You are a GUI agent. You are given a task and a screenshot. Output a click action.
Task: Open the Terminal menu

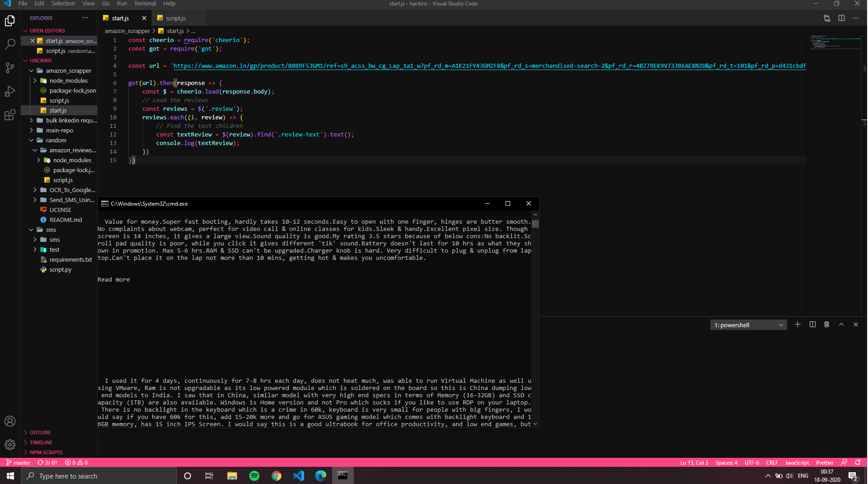[x=145, y=4]
